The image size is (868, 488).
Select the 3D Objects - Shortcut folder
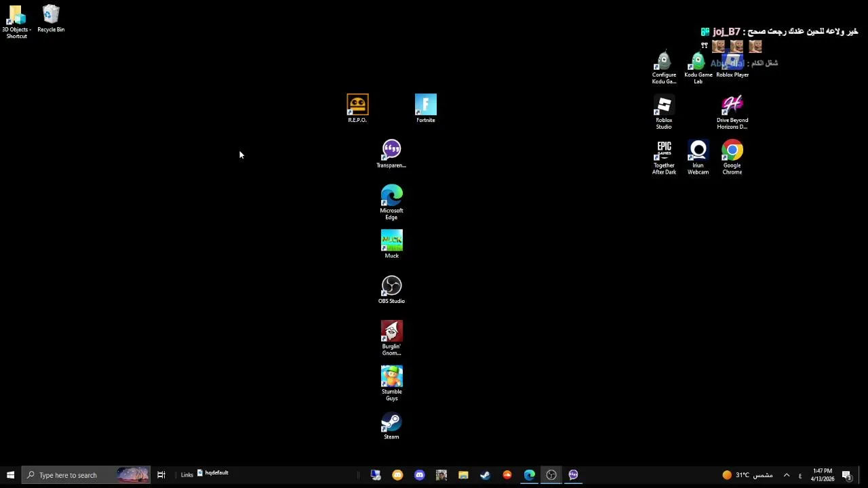[x=16, y=22]
